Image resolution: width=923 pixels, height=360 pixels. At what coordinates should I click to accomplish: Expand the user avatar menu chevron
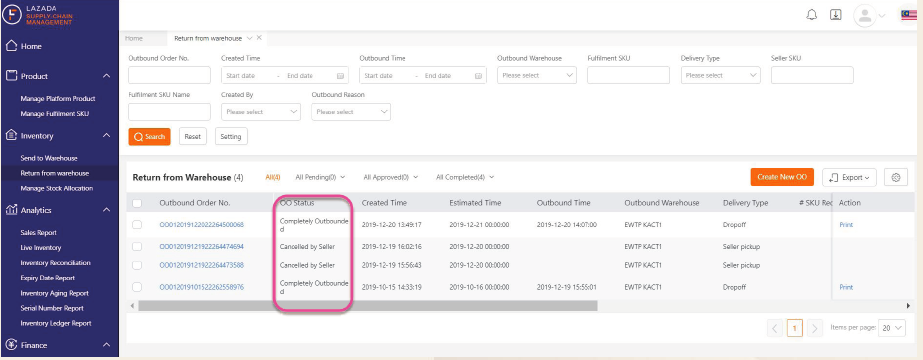(881, 15)
